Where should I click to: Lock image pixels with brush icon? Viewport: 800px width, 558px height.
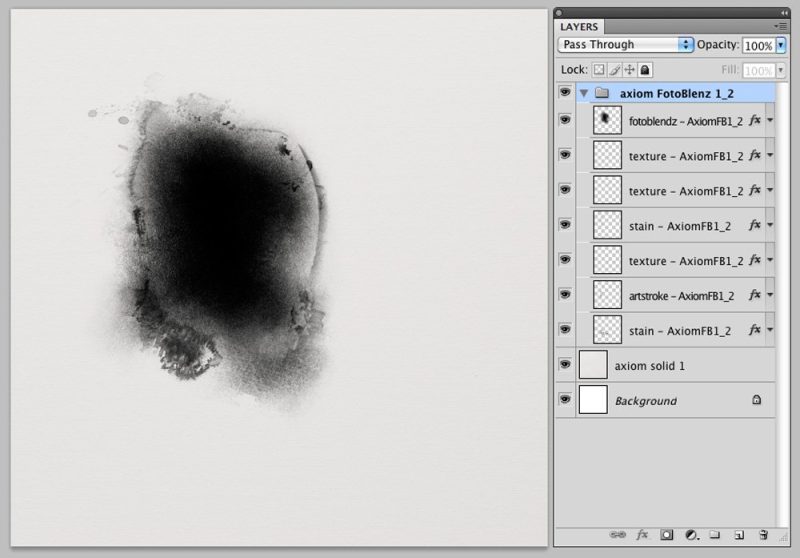(614, 70)
